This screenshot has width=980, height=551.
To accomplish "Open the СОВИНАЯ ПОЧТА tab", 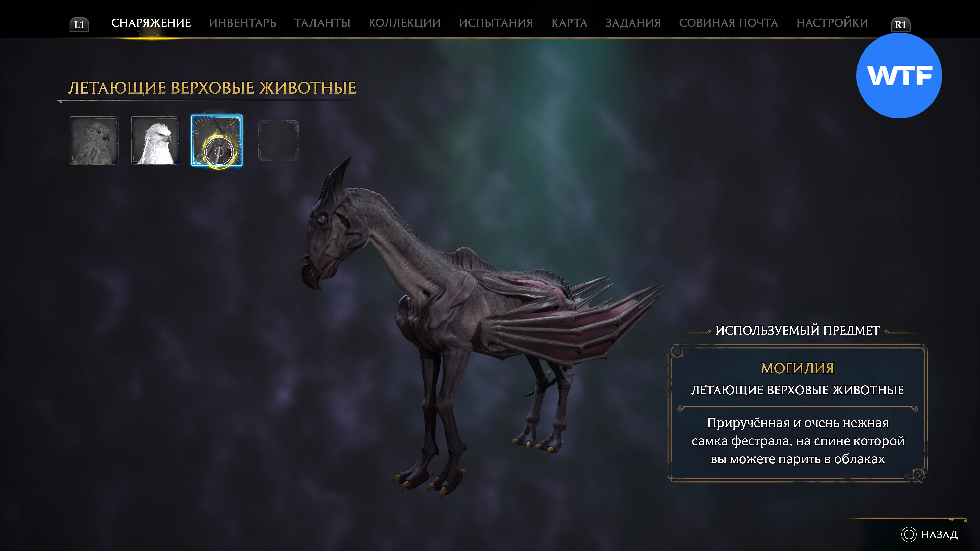I will [729, 23].
